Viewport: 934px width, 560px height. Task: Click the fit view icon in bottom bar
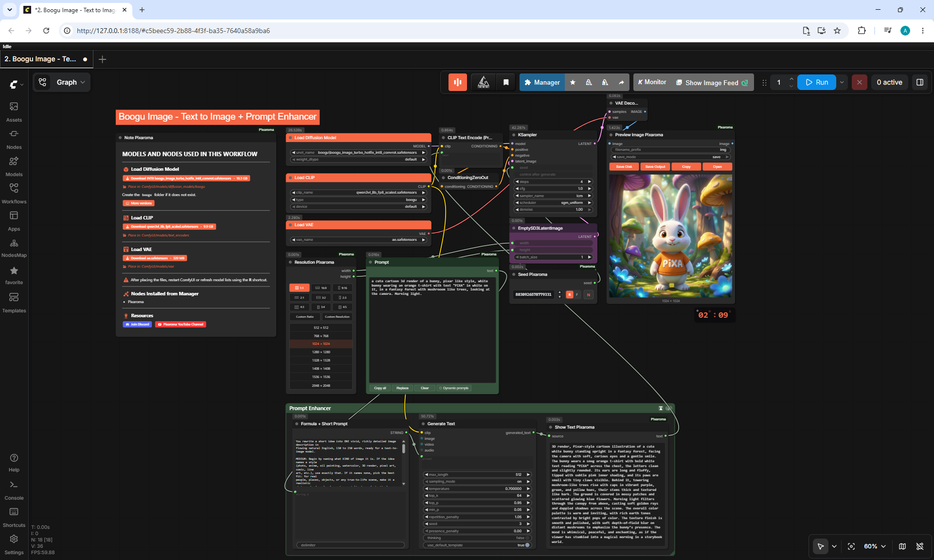click(851, 546)
